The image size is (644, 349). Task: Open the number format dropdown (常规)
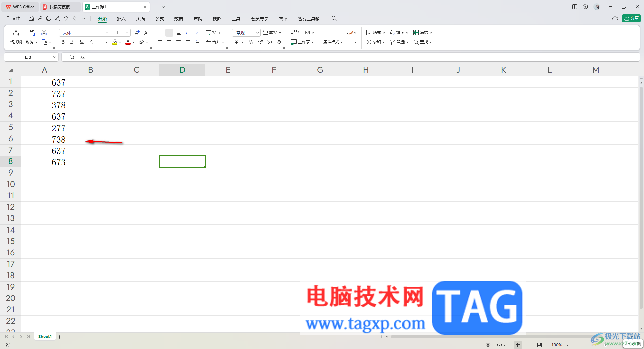(x=257, y=33)
